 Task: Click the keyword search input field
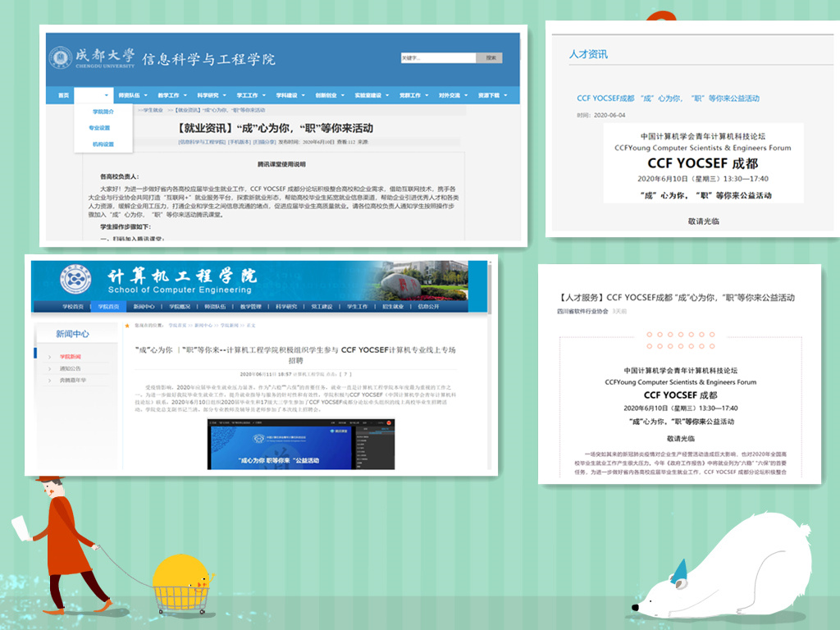point(437,58)
